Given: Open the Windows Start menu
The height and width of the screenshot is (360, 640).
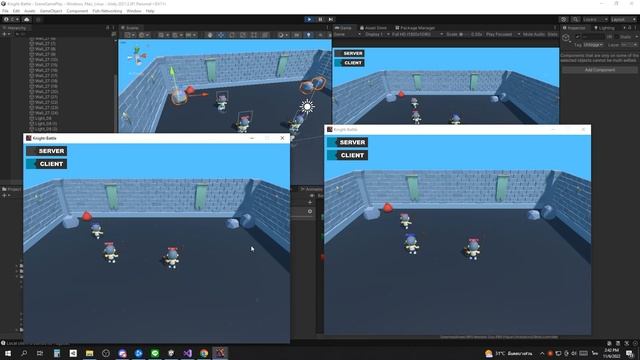Looking at the screenshot, I should coord(8,353).
